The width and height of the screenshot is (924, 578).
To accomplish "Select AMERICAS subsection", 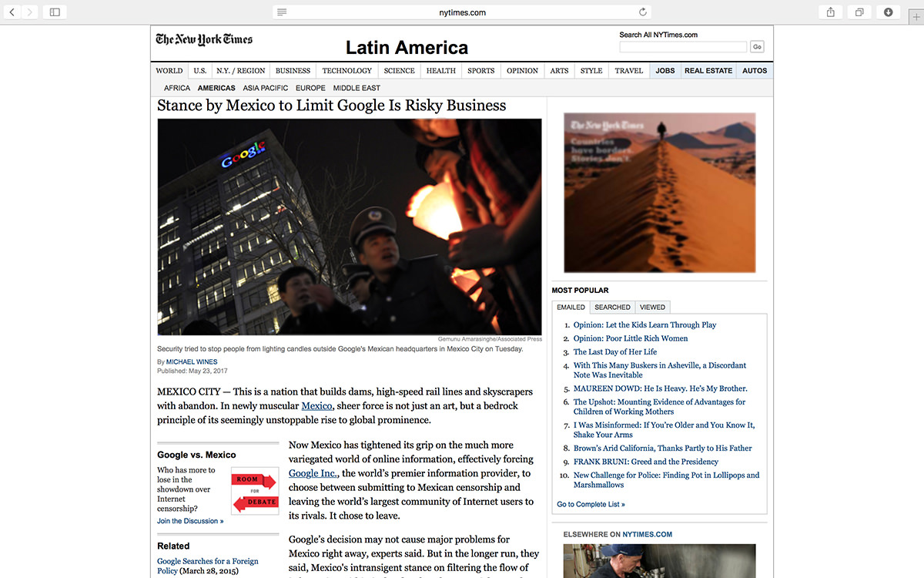I will click(216, 88).
